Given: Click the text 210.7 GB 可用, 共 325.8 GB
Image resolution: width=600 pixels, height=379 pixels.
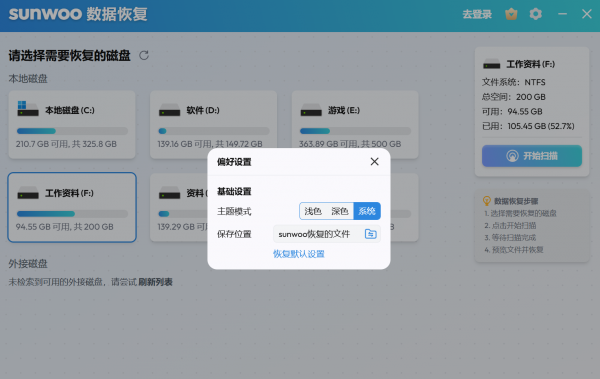Looking at the screenshot, I should click(x=66, y=144).
